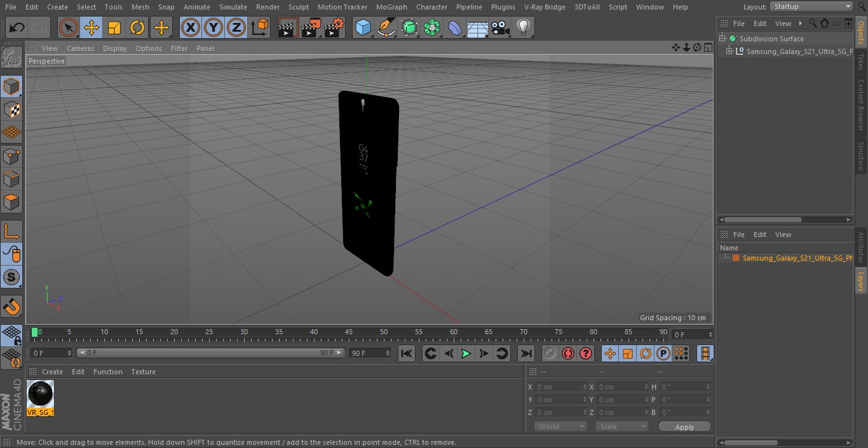This screenshot has height=448, width=868.
Task: Click the Redo arrow icon
Action: point(39,27)
